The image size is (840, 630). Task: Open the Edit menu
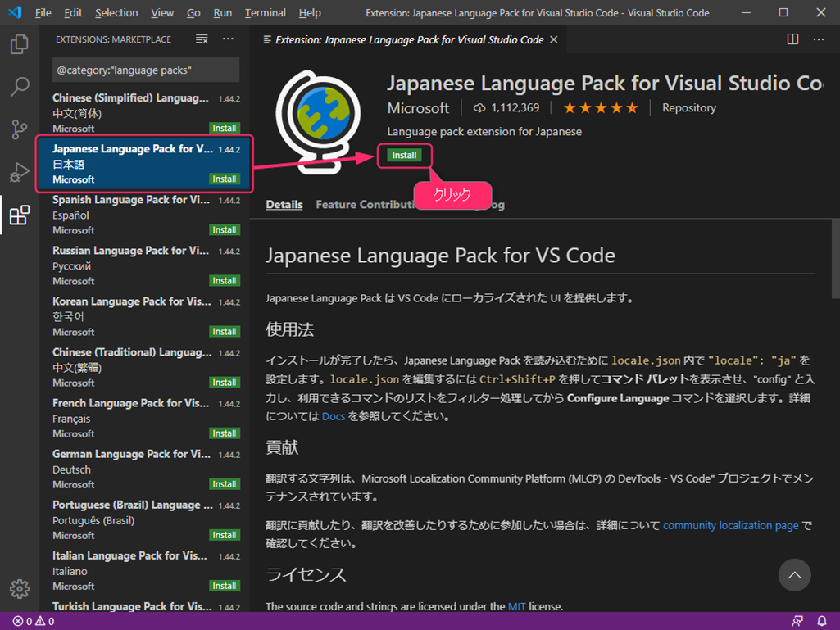[x=73, y=13]
